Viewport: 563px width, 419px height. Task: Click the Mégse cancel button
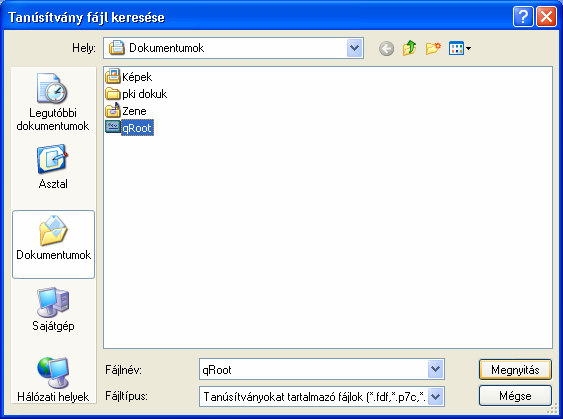pos(515,396)
